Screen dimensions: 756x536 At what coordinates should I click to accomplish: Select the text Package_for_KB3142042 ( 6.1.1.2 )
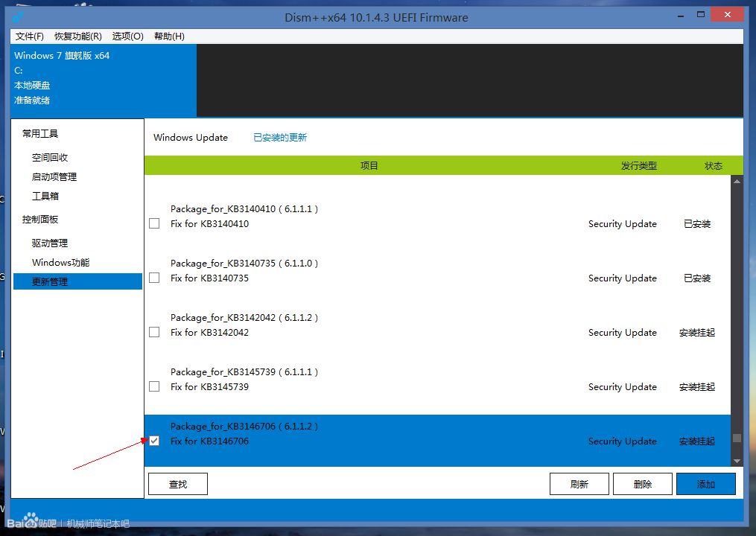click(244, 318)
